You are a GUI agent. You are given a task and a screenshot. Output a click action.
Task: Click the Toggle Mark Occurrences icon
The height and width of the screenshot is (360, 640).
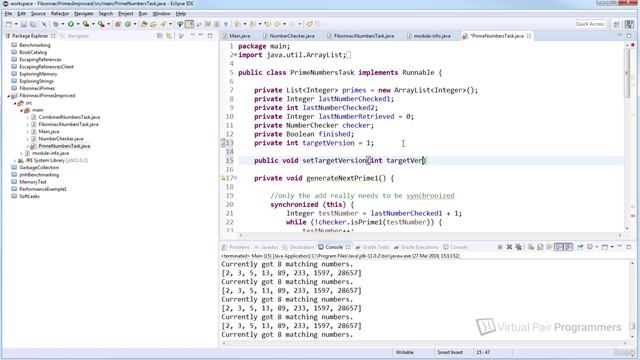pos(190,24)
